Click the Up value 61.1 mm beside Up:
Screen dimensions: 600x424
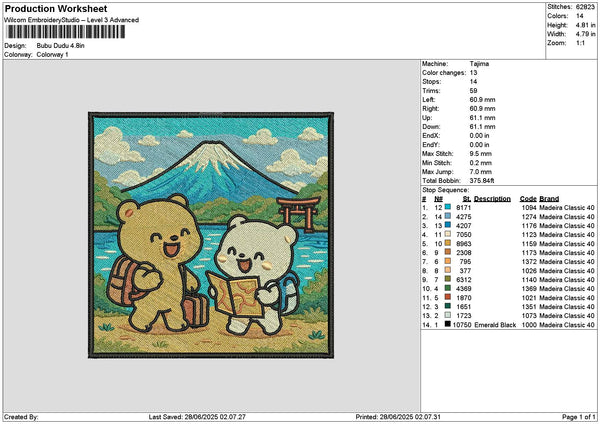(482, 118)
